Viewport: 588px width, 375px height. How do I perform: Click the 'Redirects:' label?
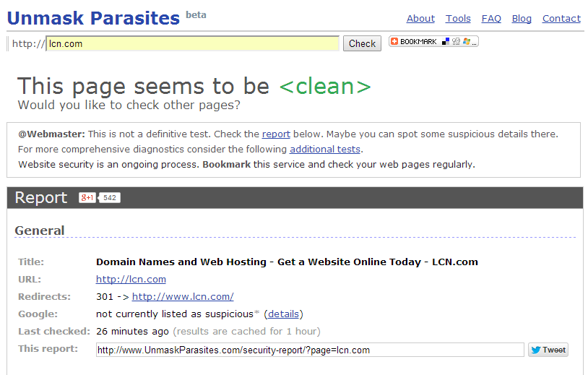click(44, 297)
